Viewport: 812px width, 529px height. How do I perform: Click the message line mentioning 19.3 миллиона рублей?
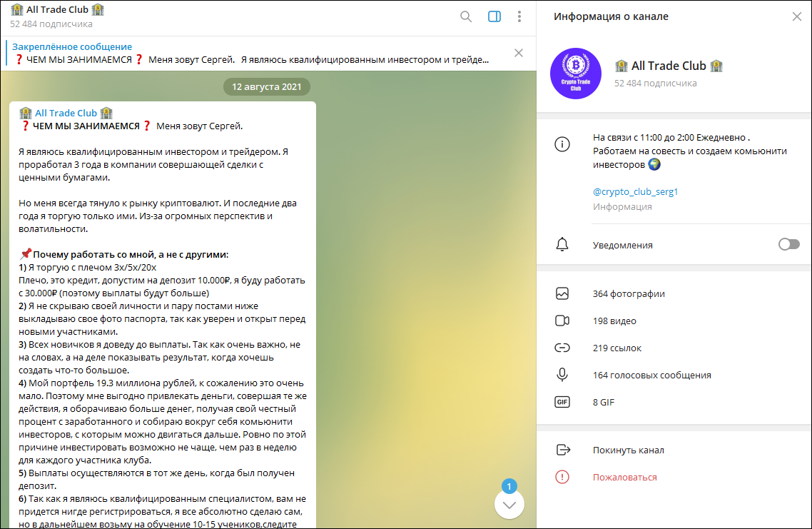pos(161,383)
